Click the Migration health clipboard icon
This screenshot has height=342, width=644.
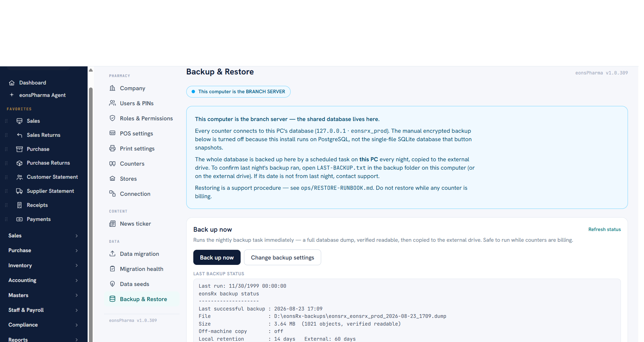click(112, 269)
